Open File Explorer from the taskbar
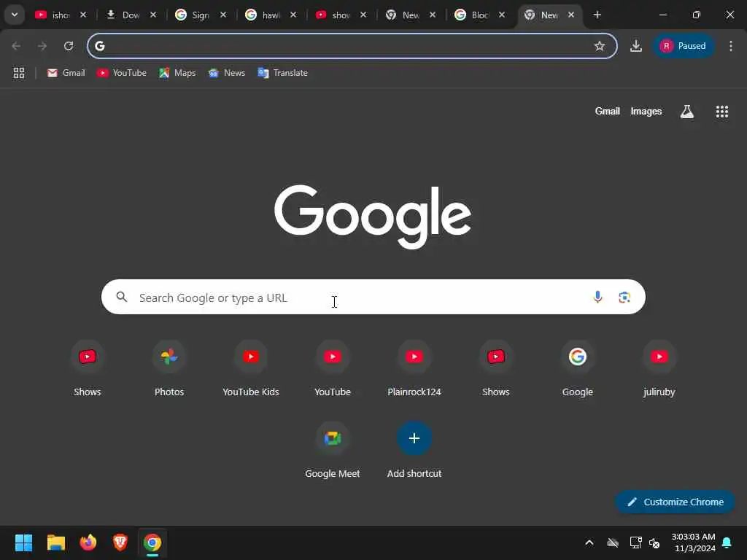 point(55,542)
